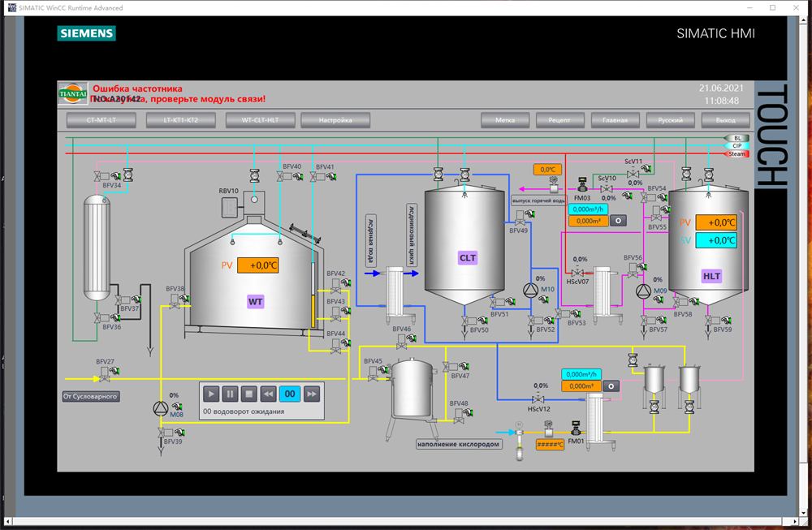This screenshot has width=812, height=530.
Task: Click the BFV45 valve
Action: [x=373, y=374]
